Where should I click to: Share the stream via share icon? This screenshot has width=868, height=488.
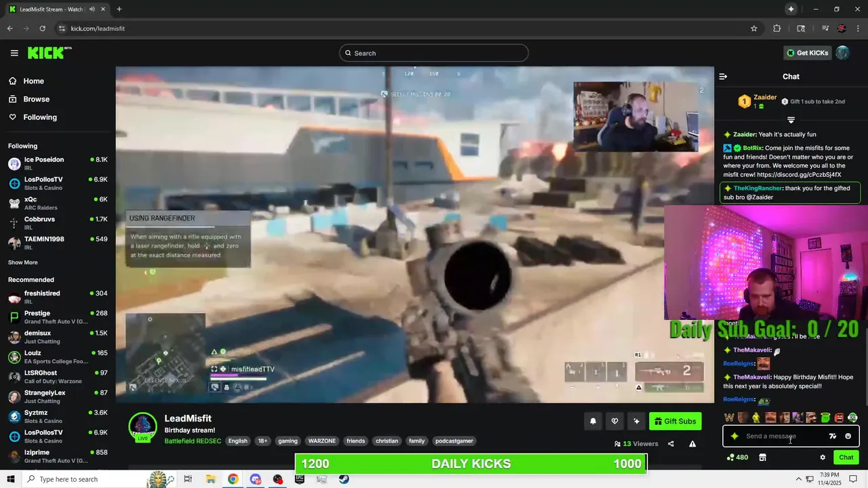671,444
